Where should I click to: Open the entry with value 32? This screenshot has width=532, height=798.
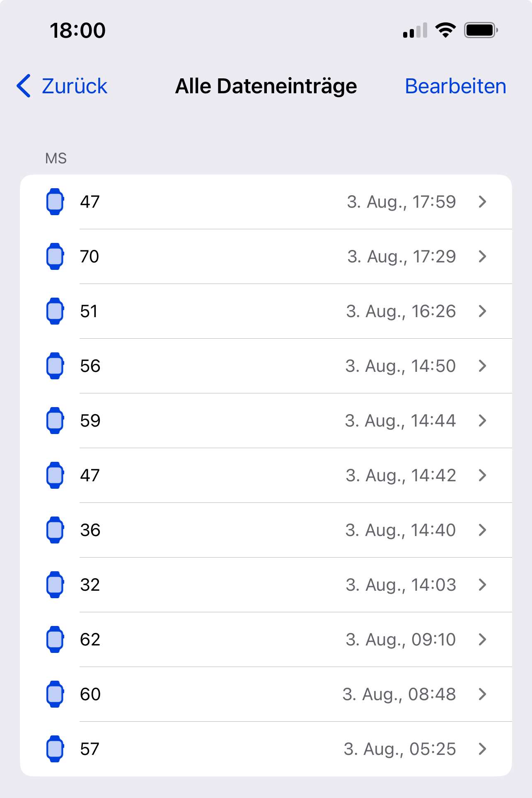pos(266,585)
